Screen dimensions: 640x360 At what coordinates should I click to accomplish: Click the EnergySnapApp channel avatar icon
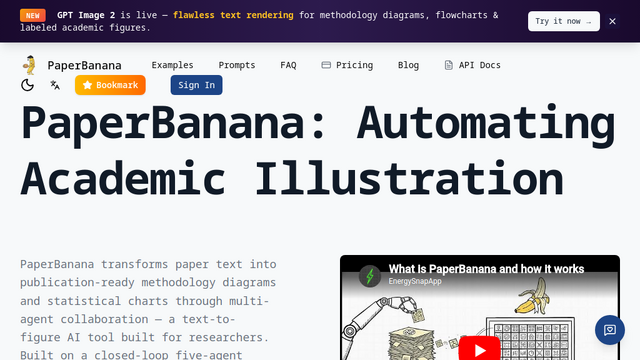(x=370, y=276)
